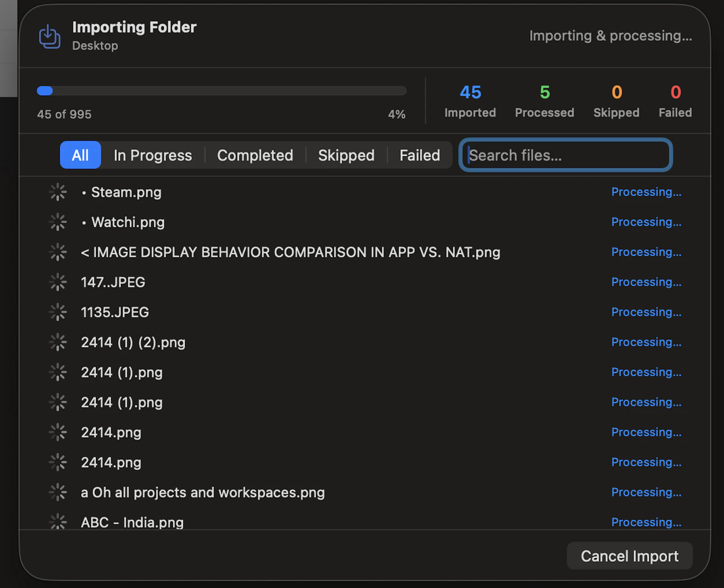Click Processing status for 147..JPEG
Viewport: 724px width, 588px height.
pyautogui.click(x=646, y=282)
